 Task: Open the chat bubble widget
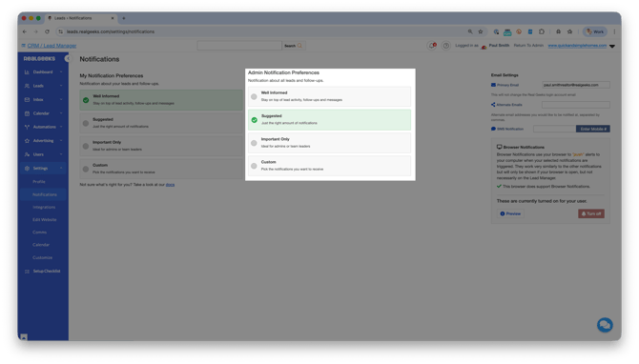pos(605,325)
